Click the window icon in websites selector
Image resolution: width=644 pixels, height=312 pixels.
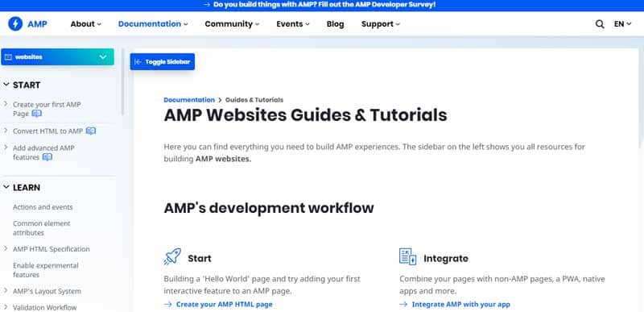[8, 57]
